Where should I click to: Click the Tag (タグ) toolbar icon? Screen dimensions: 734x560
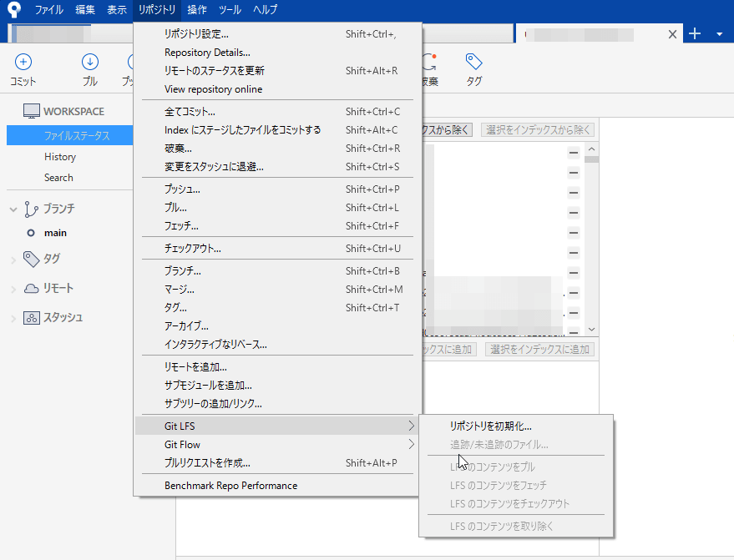pyautogui.click(x=474, y=63)
